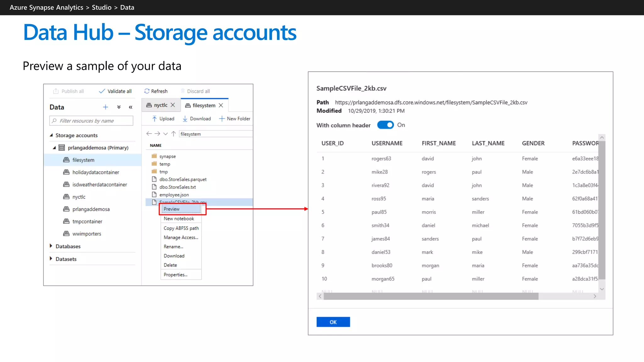
Task: Click the USERNAME column header
Action: pyautogui.click(x=387, y=143)
